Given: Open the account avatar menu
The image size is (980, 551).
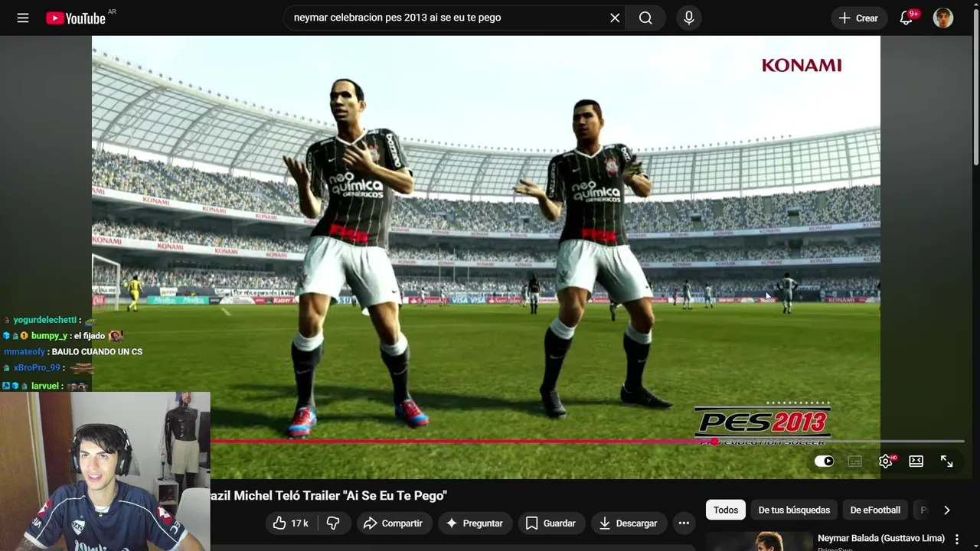Looking at the screenshot, I should click(x=943, y=18).
